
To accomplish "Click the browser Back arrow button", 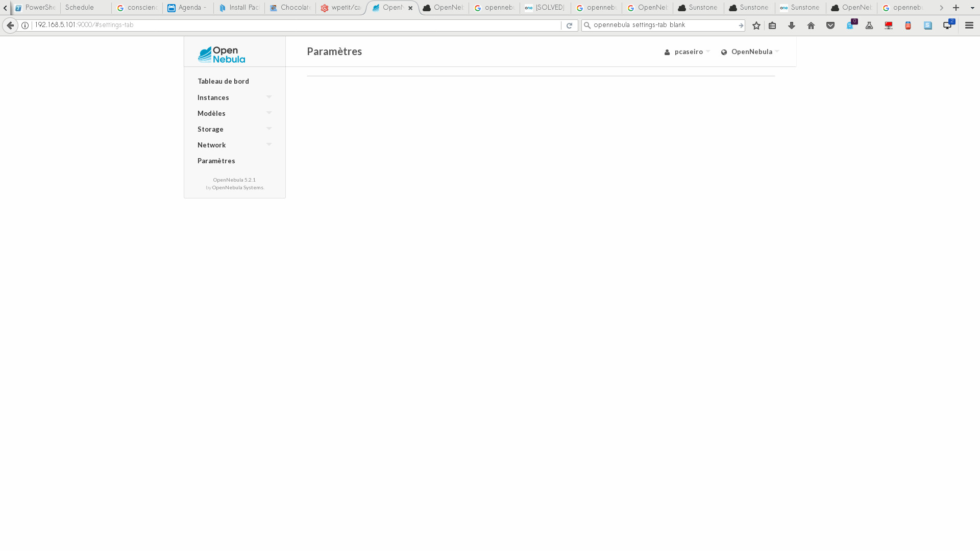I will (10, 25).
